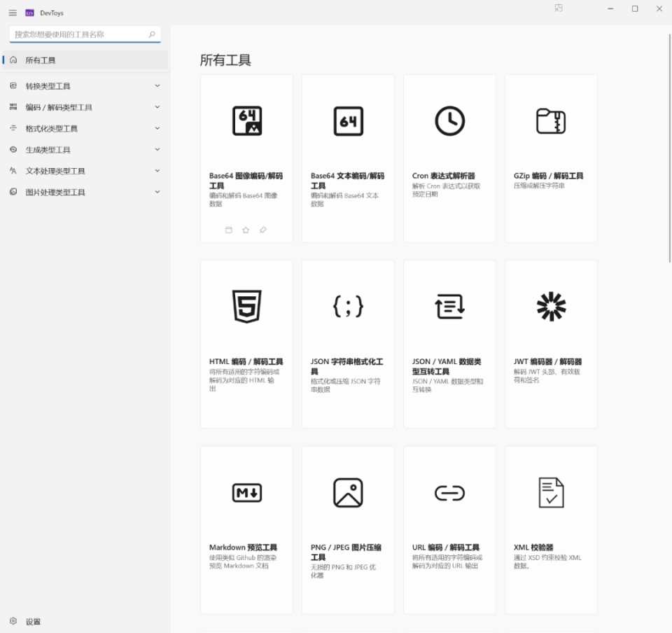Expand the 文本处理类型工具 chevron
The width and height of the screenshot is (672, 633).
157,171
